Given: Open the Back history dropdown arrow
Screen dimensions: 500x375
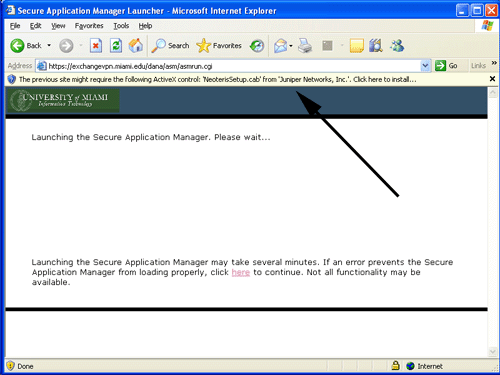Looking at the screenshot, I should tap(49, 45).
